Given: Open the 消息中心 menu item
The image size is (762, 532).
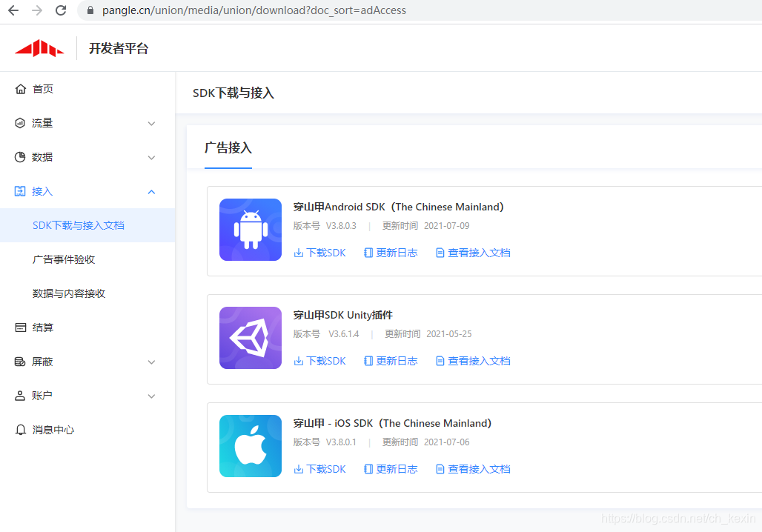Looking at the screenshot, I should point(87,430).
